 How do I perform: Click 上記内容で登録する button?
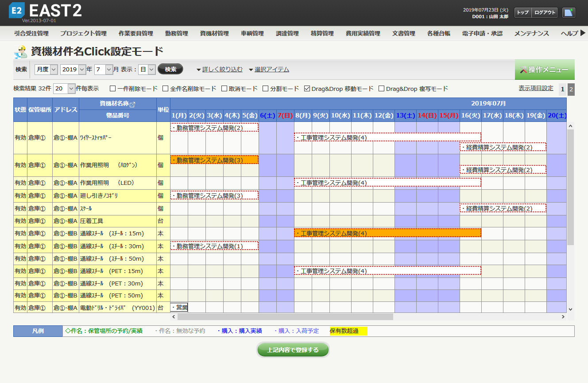[x=293, y=350]
